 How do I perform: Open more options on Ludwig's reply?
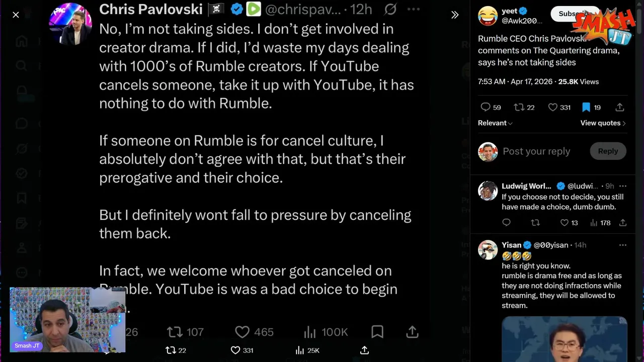point(623,186)
